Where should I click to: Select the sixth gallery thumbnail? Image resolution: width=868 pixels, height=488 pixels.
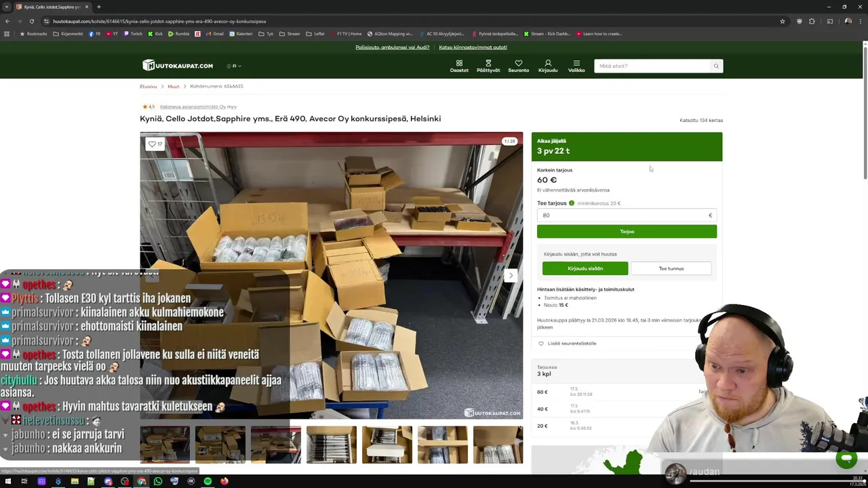coord(443,445)
